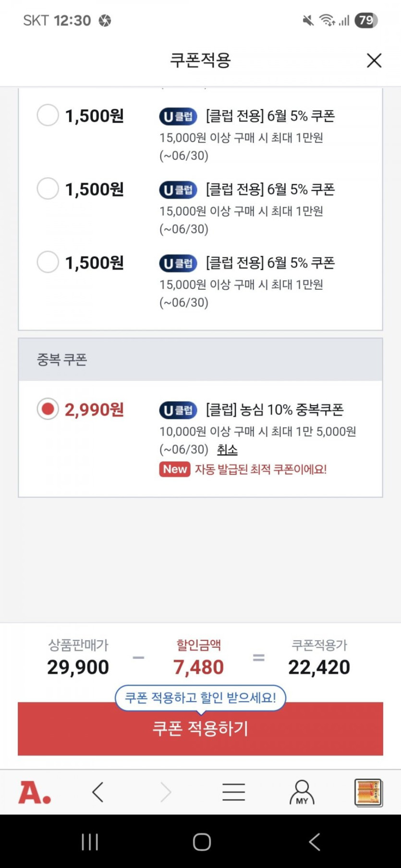Select the middle 1,500원 club coupon radio
The height and width of the screenshot is (868, 401).
[48, 189]
